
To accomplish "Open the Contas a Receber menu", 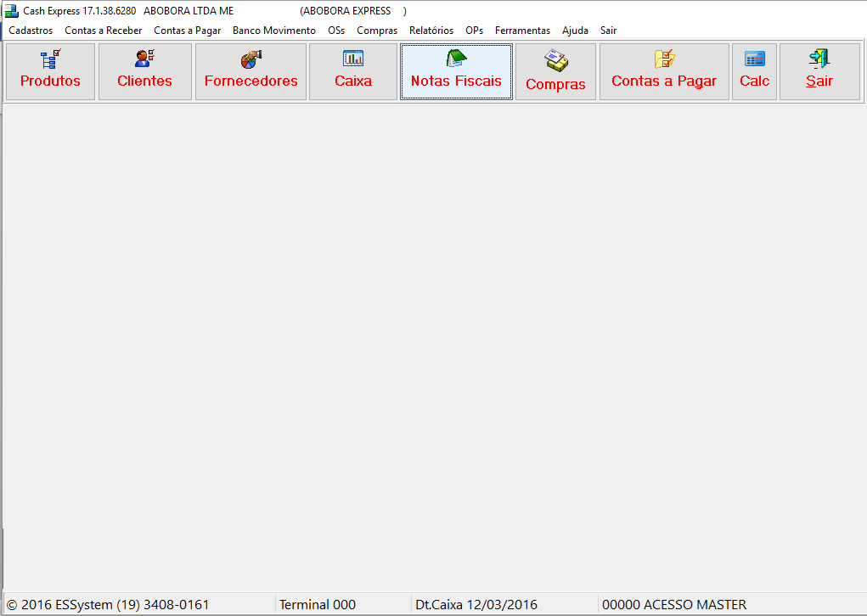I will 103,31.
